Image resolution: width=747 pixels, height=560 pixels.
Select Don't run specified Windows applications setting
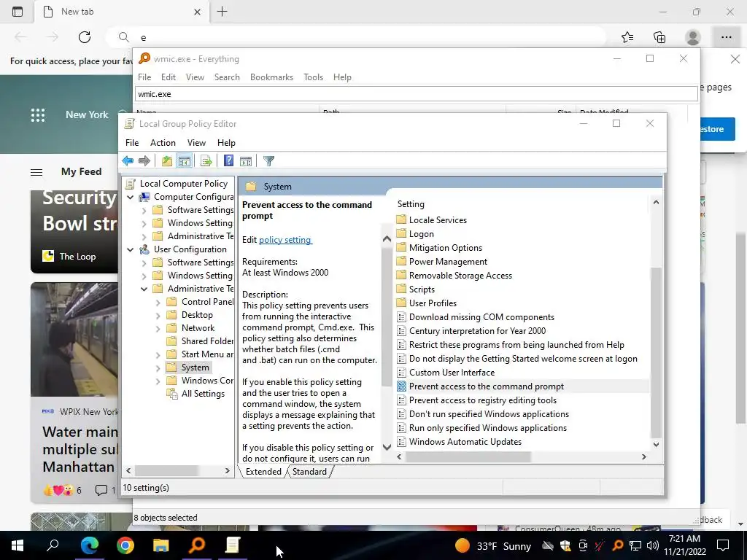tap(489, 414)
